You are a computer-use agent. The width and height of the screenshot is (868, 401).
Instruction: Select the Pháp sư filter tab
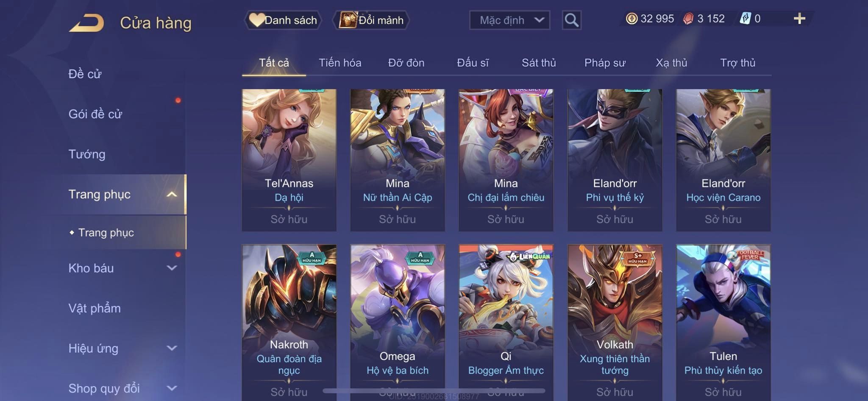pyautogui.click(x=605, y=63)
